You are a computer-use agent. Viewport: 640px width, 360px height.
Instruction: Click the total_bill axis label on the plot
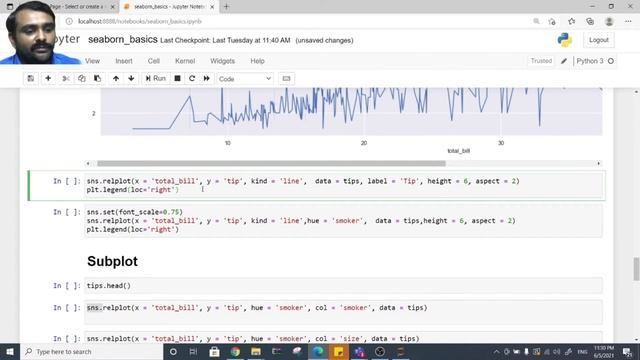(x=459, y=151)
